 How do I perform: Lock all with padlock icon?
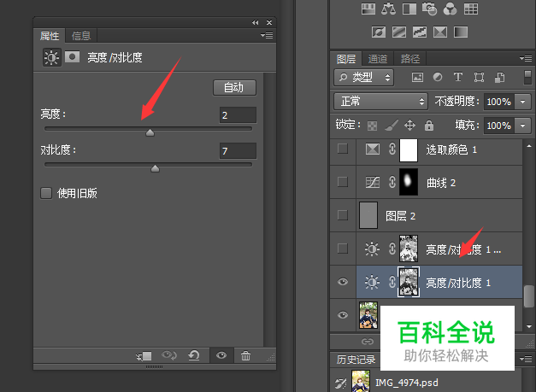429,126
